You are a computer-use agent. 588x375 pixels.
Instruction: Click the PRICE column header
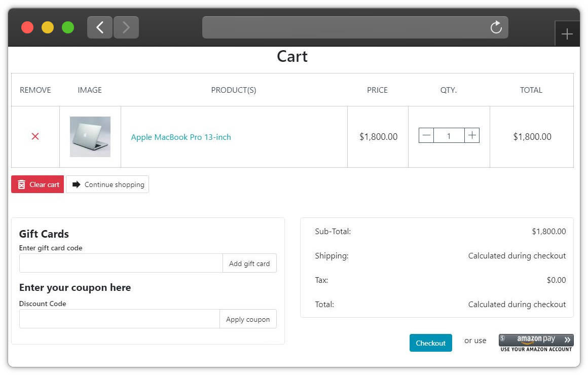tap(377, 90)
